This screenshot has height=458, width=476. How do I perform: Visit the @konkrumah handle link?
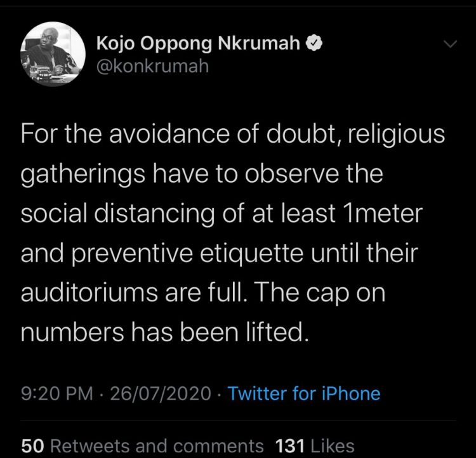click(152, 65)
